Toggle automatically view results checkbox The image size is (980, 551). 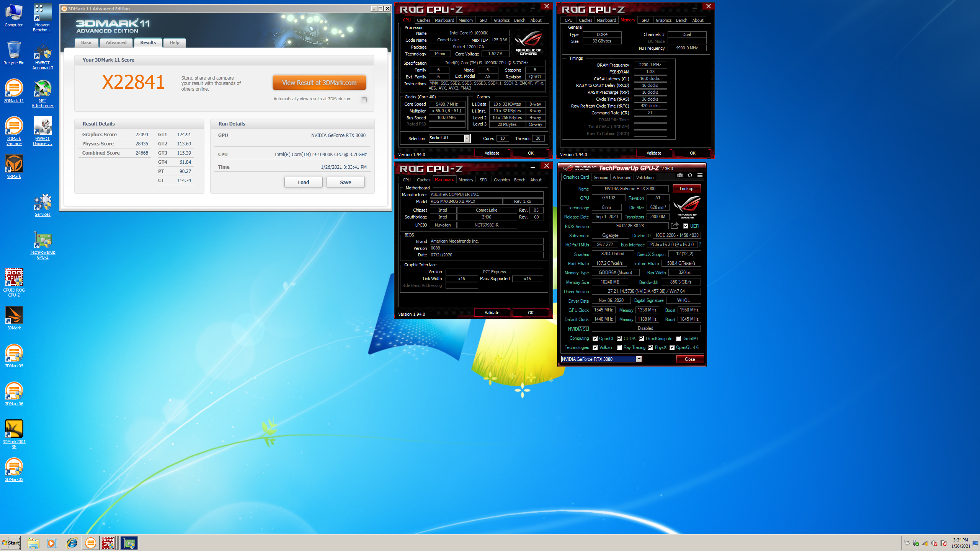pos(364,99)
